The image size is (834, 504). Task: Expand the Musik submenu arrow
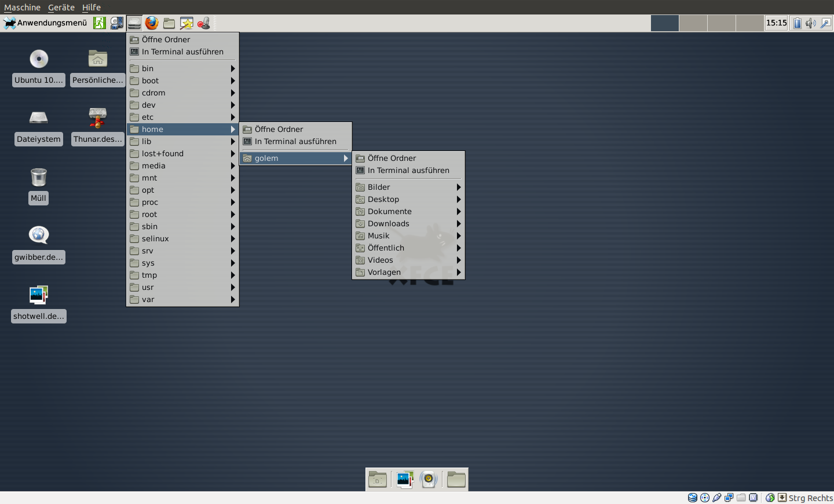tap(458, 236)
